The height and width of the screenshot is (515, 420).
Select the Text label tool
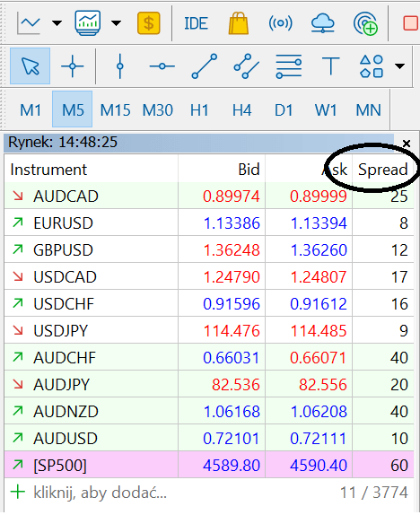pos(330,66)
